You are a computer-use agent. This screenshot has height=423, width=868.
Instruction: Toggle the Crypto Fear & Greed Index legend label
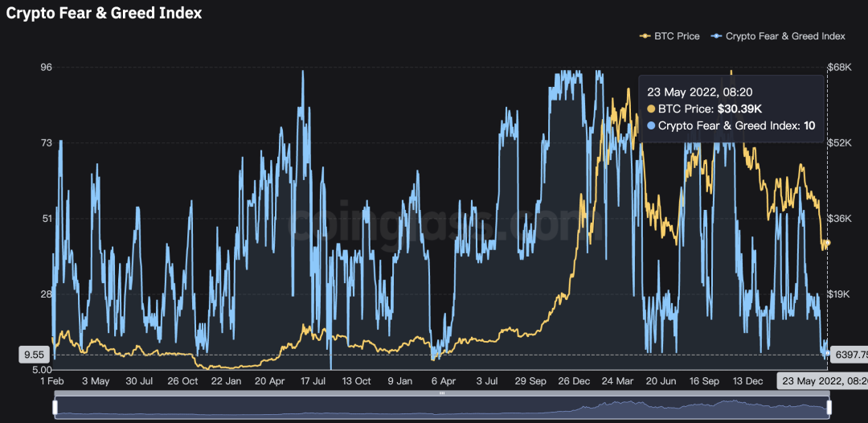[x=785, y=36]
